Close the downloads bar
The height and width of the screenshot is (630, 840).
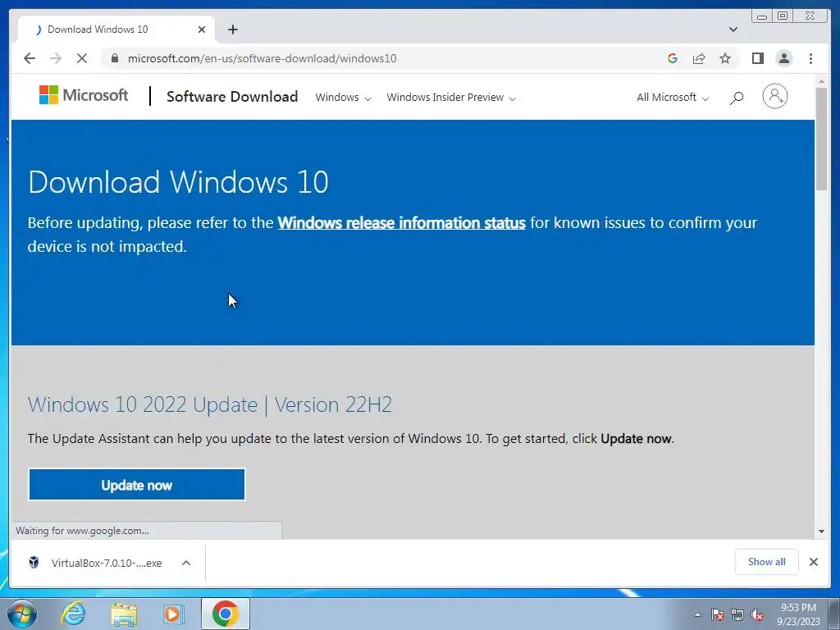tap(814, 561)
